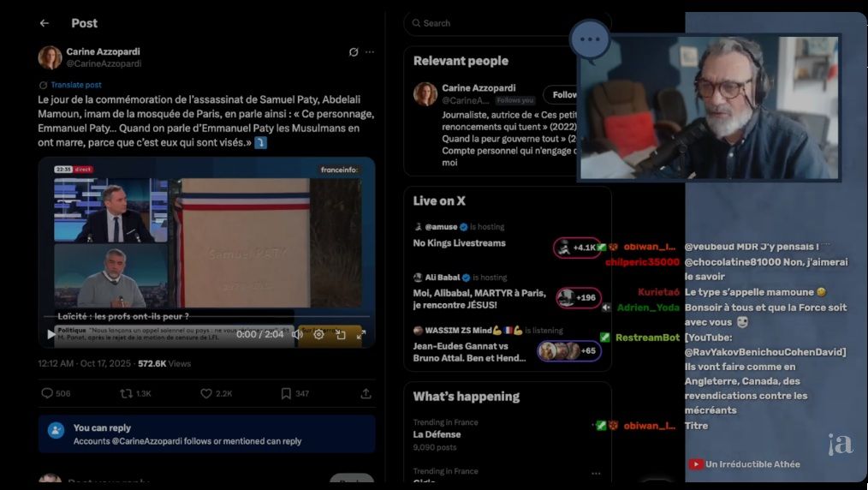The image size is (868, 490).
Task: Expand the video to fullscreen
Action: click(x=361, y=334)
